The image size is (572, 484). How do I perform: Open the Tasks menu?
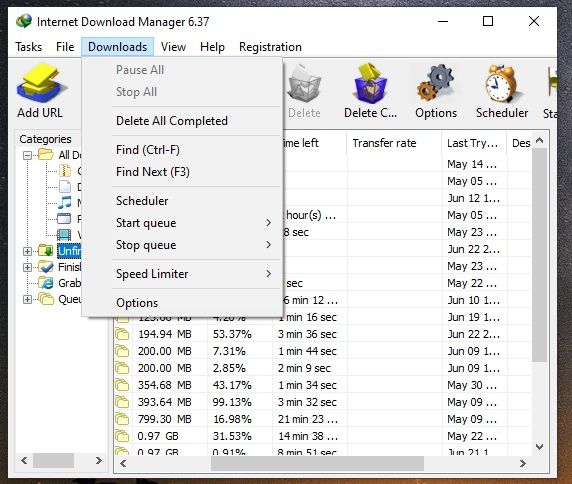tap(28, 47)
